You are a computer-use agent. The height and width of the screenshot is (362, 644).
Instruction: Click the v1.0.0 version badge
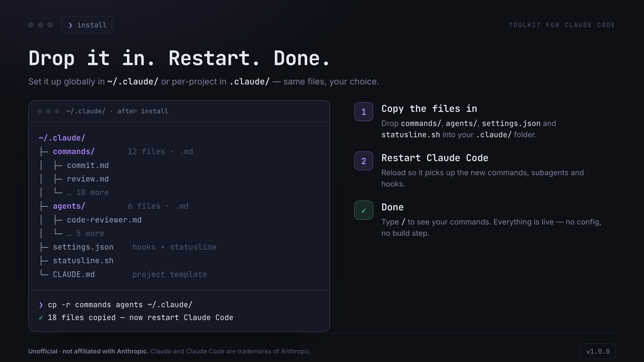(598, 351)
